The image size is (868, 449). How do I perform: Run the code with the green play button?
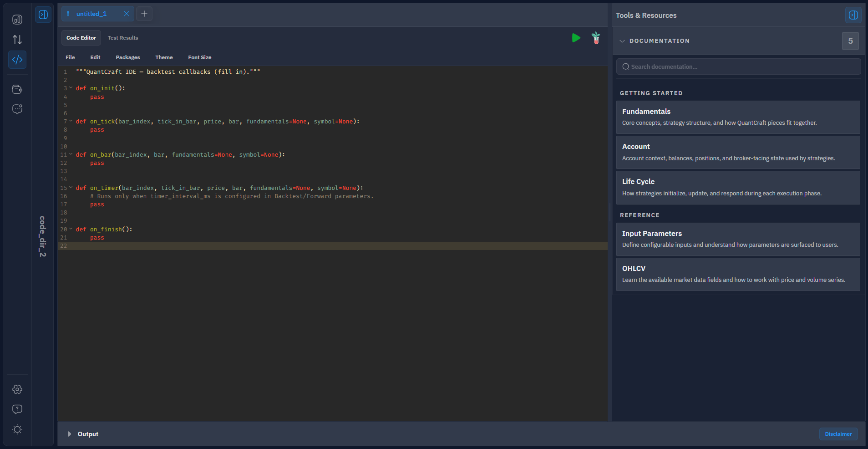[x=576, y=38]
